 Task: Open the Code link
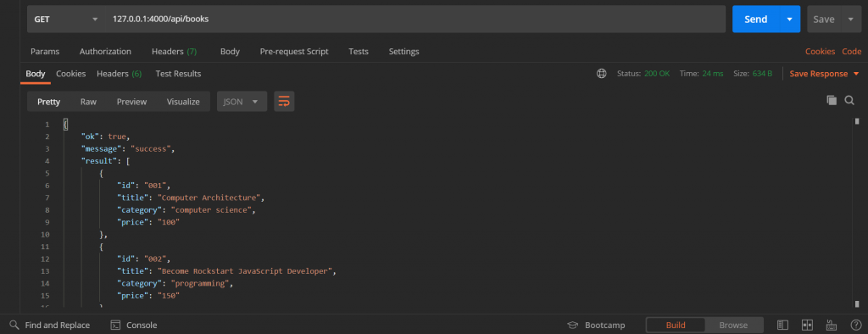pyautogui.click(x=851, y=51)
